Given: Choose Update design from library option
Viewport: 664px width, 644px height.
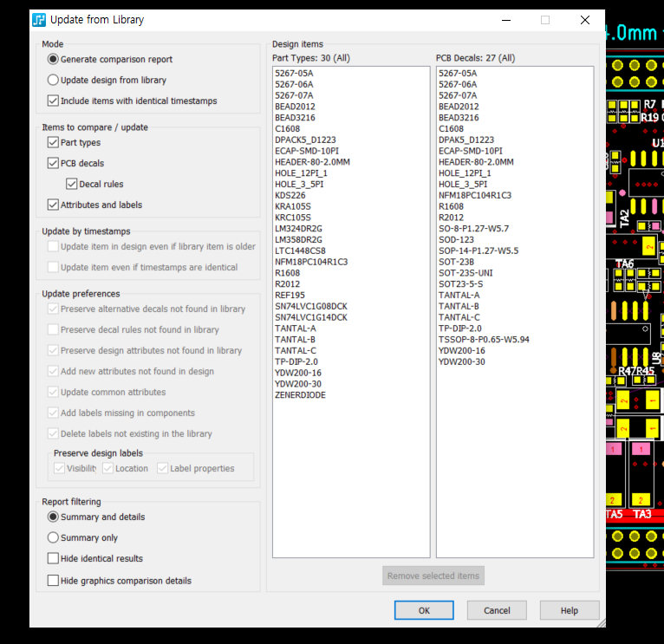Looking at the screenshot, I should pyautogui.click(x=54, y=80).
